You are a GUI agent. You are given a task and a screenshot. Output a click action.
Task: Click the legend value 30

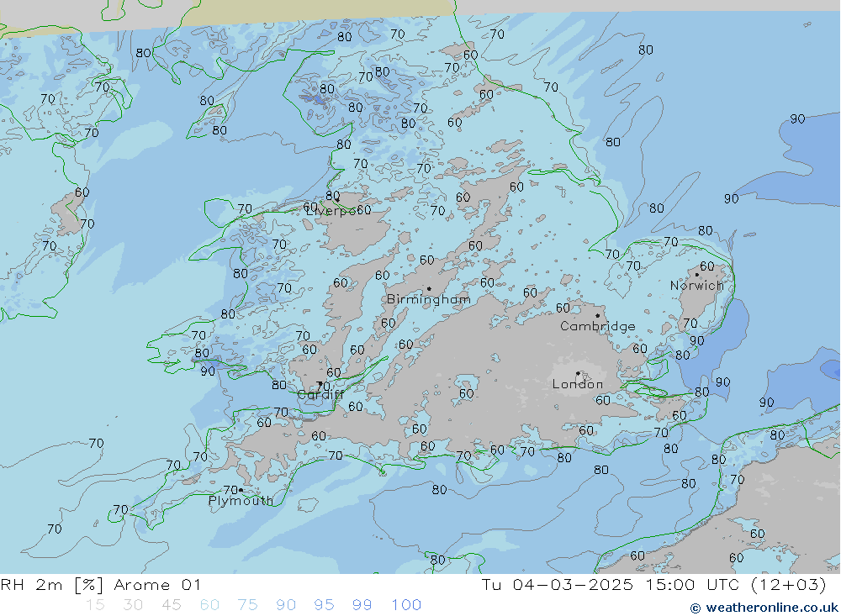(133, 605)
